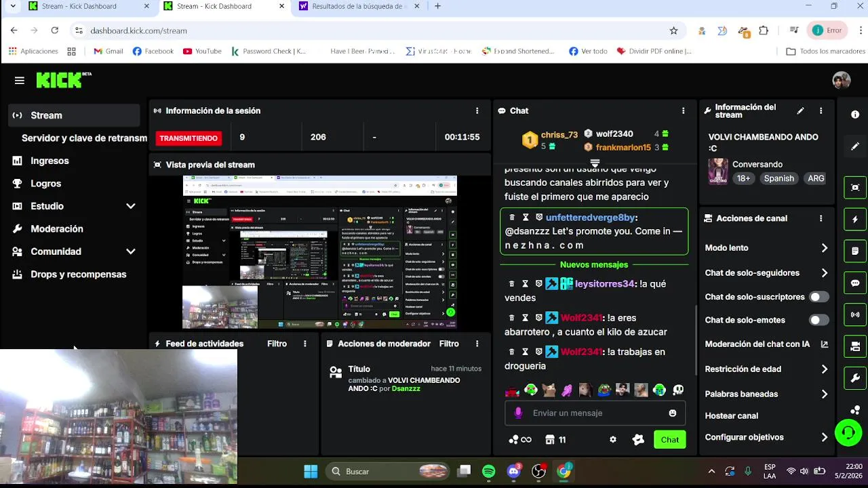Insert the cat emote from quick emotes
Image resolution: width=868 pixels, height=488 pixels.
point(549,390)
